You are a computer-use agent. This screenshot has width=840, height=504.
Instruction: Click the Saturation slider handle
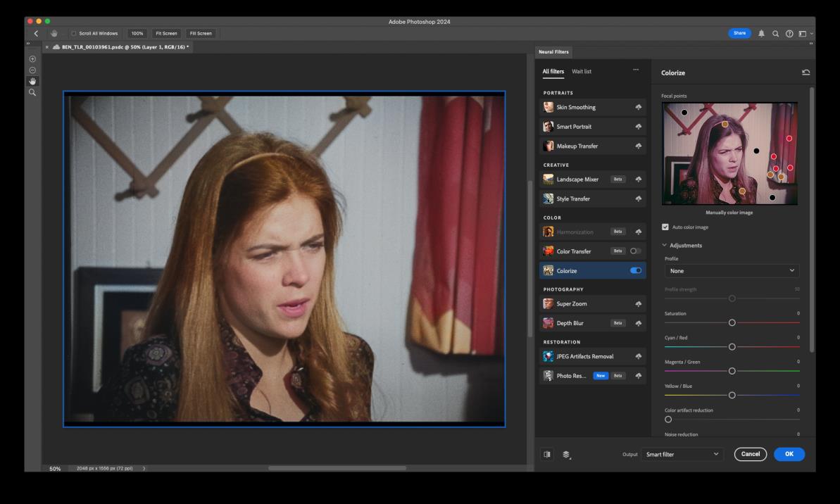point(732,322)
